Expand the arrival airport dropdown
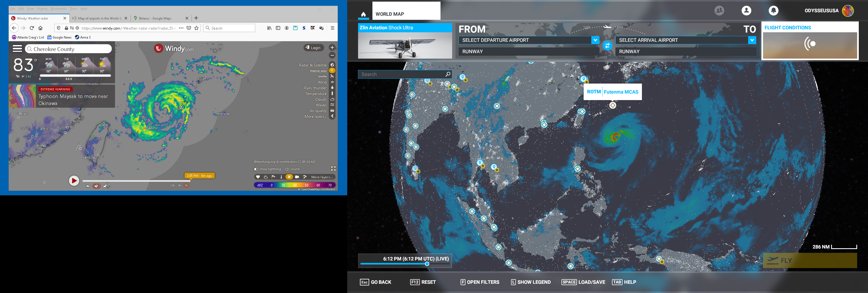868x293 pixels. 752,40
